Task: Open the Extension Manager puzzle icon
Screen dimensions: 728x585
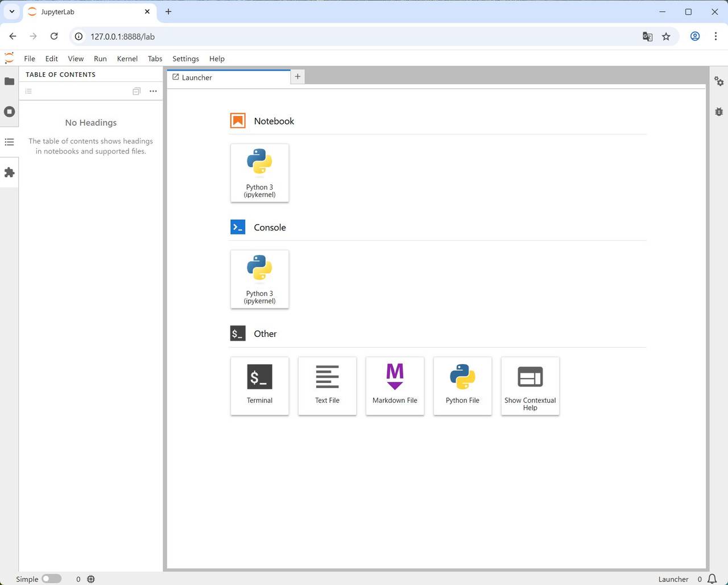Action: (x=9, y=172)
